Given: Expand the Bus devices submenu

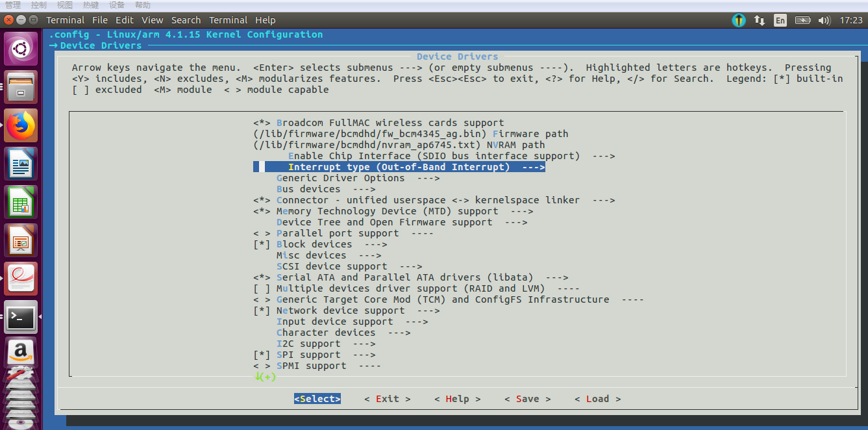Looking at the screenshot, I should pos(326,189).
